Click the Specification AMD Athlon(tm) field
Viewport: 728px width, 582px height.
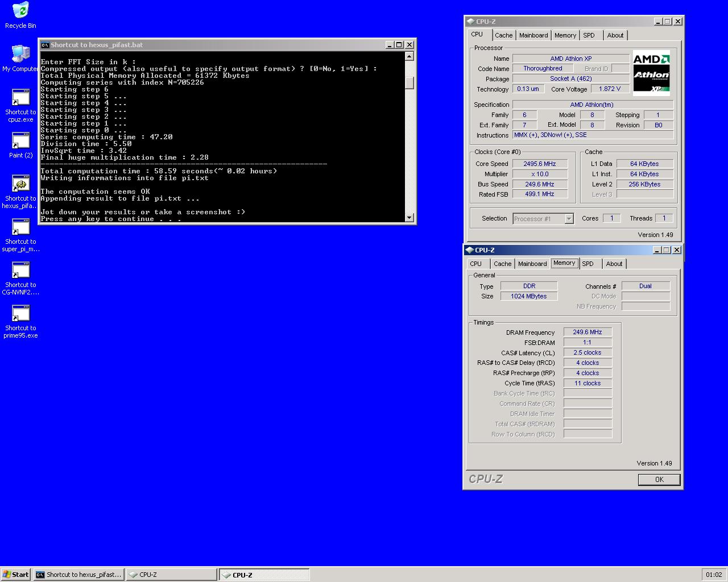593,105
